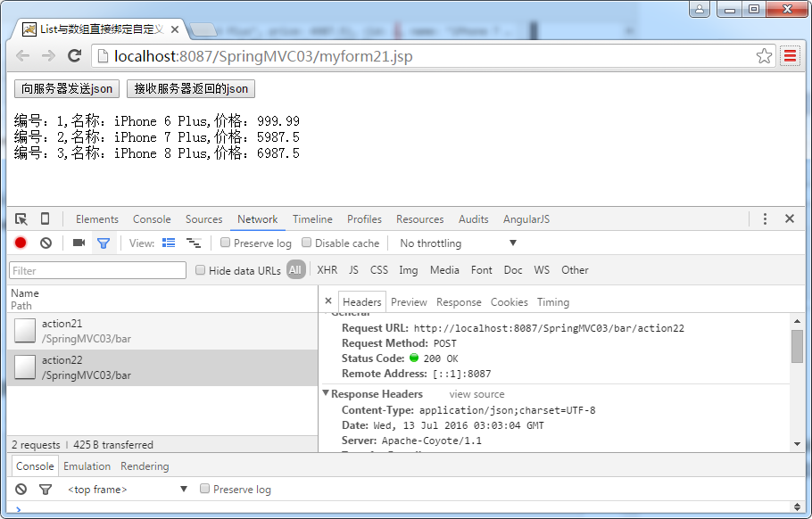Viewport: 812px width, 519px height.
Task: Close the request details pane
Action: (x=328, y=301)
